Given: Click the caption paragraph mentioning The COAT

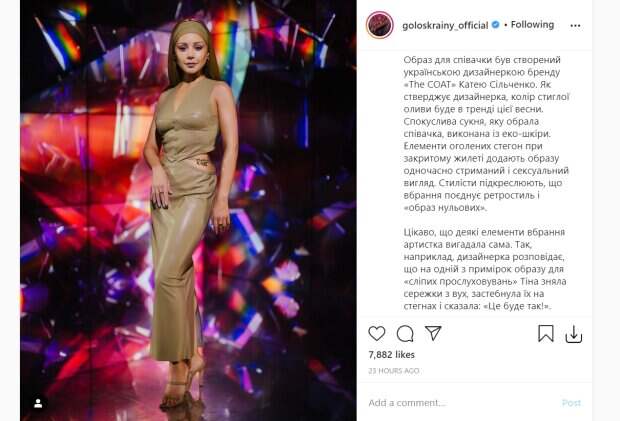Looking at the screenshot, I should click(x=486, y=134).
